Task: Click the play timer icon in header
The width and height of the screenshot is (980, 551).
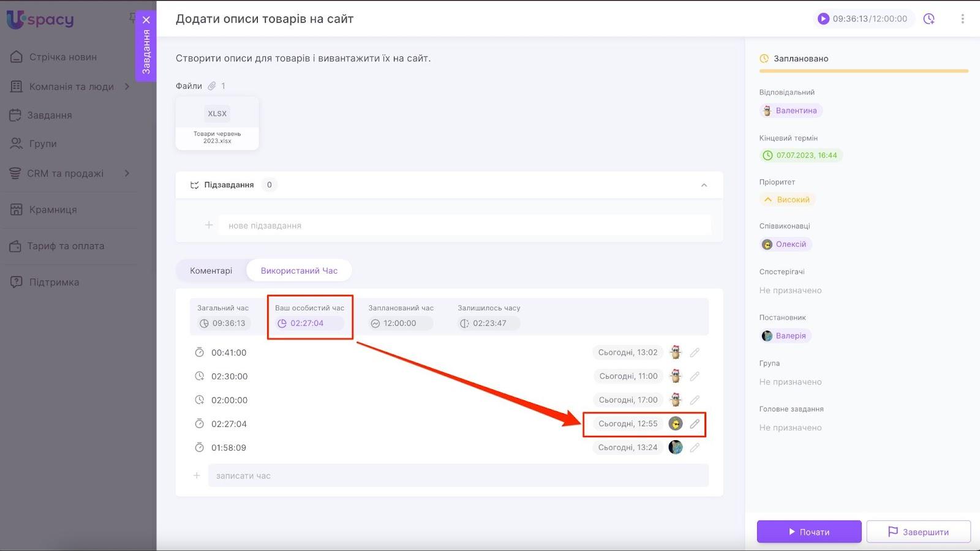Action: click(823, 19)
